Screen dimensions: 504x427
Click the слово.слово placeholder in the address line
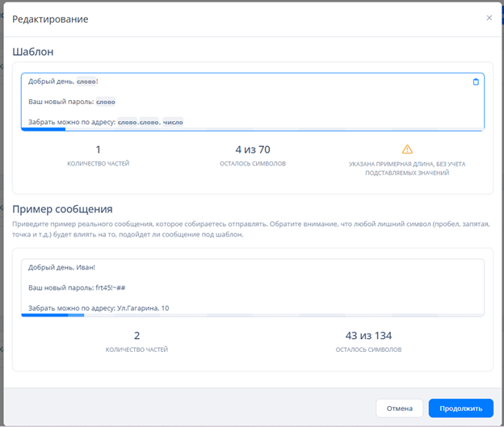coord(138,123)
